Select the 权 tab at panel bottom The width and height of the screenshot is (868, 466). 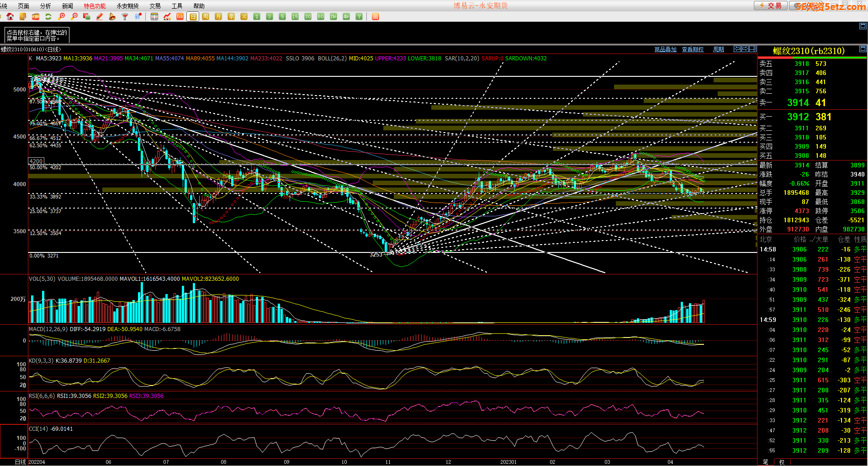pos(782,462)
